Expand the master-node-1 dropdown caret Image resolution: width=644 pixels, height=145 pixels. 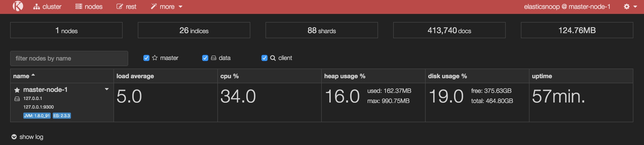click(107, 89)
